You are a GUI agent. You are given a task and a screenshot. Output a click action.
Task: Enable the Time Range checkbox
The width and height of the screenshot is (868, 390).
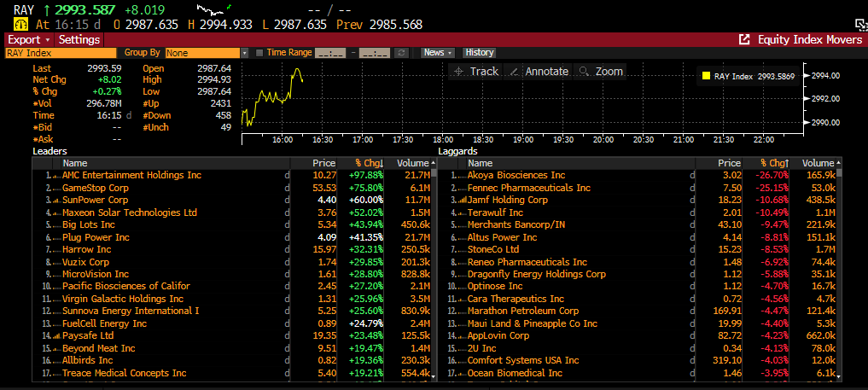click(259, 53)
